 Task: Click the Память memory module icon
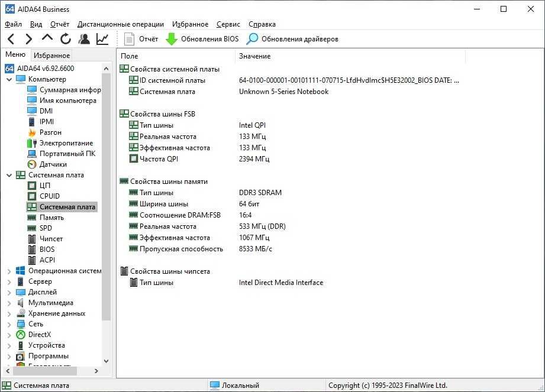[x=32, y=218]
